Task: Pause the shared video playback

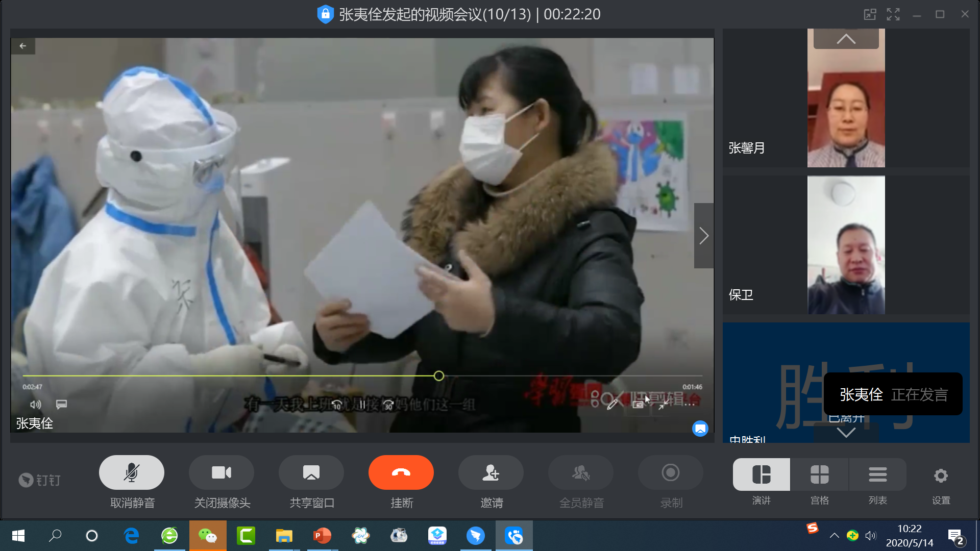Action: [x=362, y=405]
